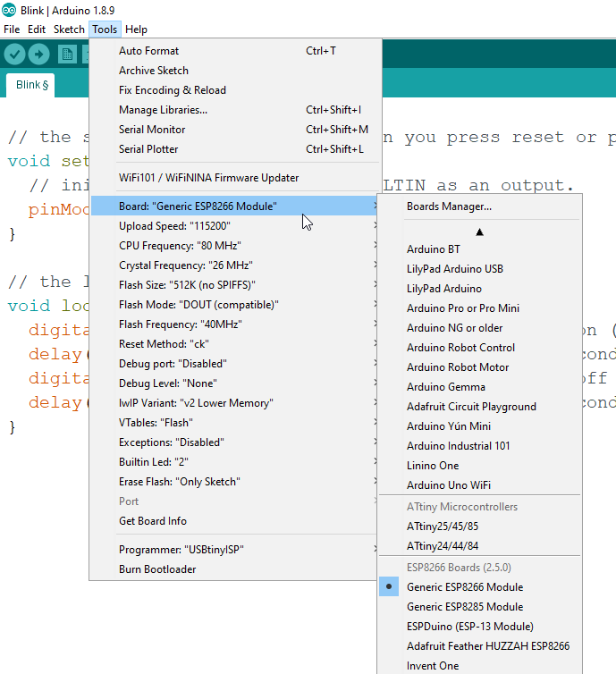Screen dimensions: 616x674
Task: Expand the Erase Flash Only Sketch submenu
Action: [x=235, y=482]
